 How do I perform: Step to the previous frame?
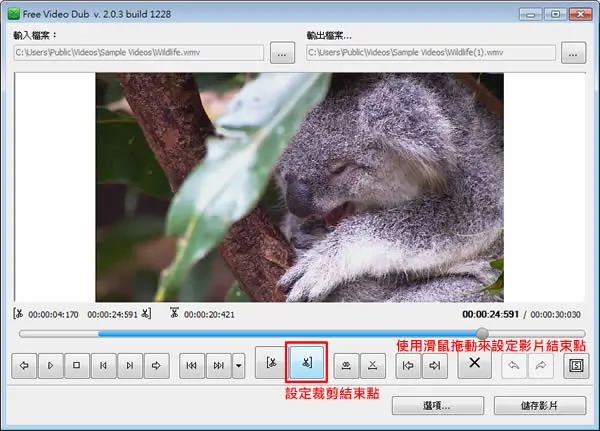103,366
